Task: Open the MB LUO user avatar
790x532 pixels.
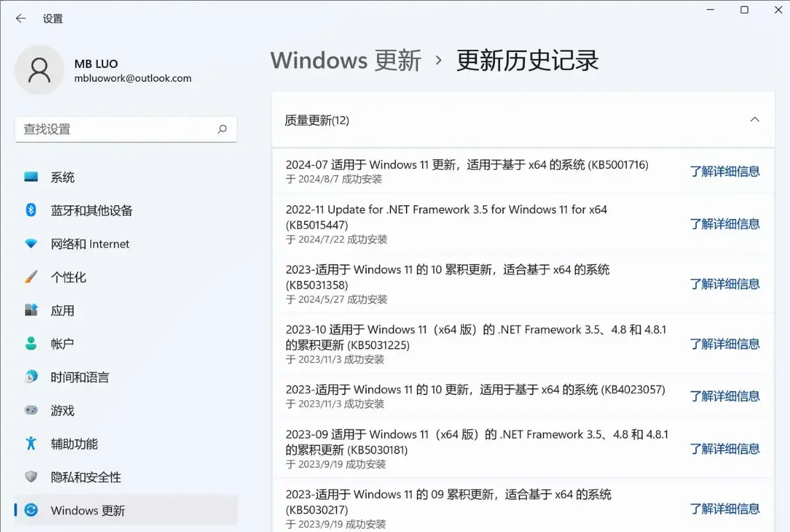Action: click(40, 70)
